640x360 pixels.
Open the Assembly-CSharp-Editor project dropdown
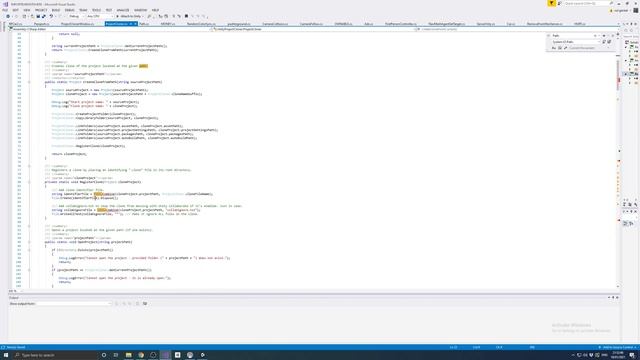tap(109, 29)
